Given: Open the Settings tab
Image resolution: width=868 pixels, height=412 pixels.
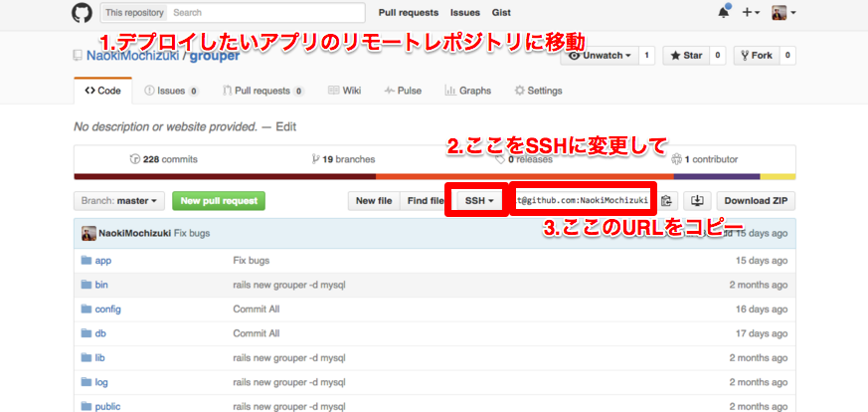Looking at the screenshot, I should tap(538, 91).
